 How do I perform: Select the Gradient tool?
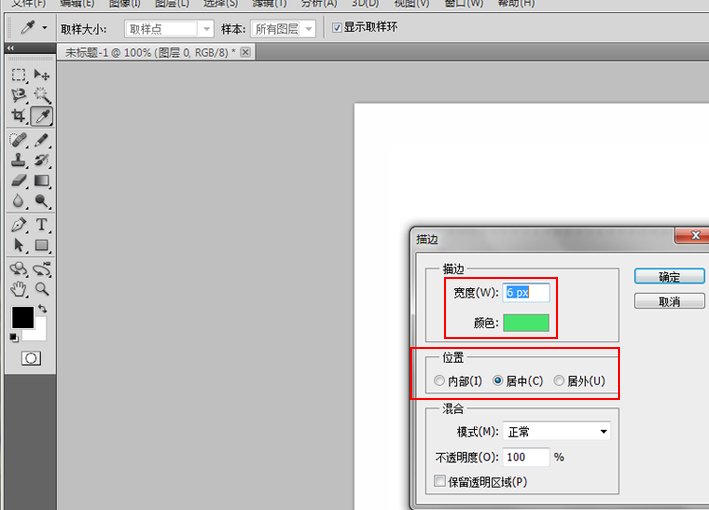tap(42, 180)
